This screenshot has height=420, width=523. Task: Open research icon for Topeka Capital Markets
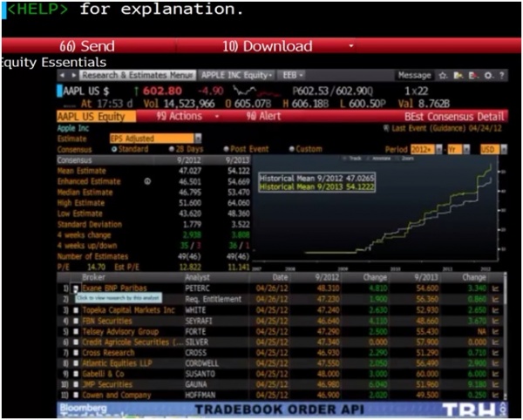click(x=76, y=310)
